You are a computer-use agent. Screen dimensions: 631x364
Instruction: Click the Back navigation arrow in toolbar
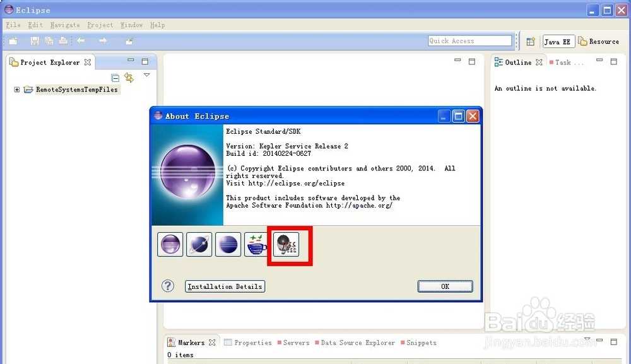(x=81, y=40)
